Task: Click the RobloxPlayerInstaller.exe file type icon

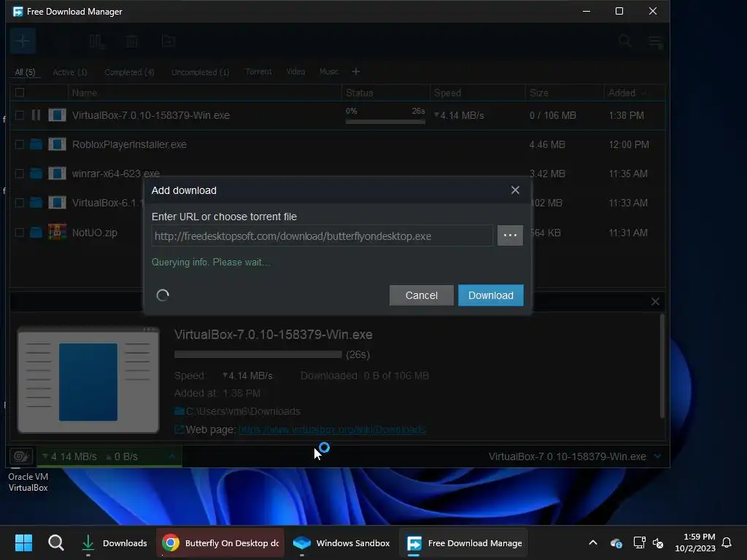Action: point(57,144)
